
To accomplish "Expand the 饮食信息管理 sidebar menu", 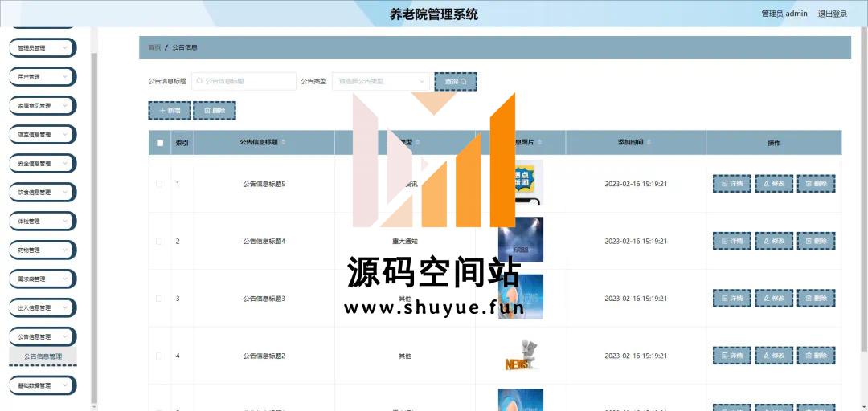I will tap(43, 193).
